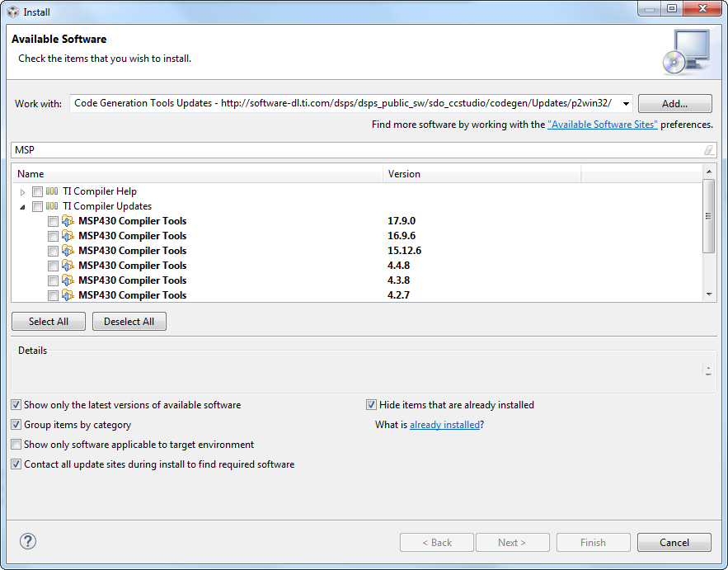The height and width of the screenshot is (570, 728).
Task: Open the Available Software Sites link
Action: [x=603, y=125]
